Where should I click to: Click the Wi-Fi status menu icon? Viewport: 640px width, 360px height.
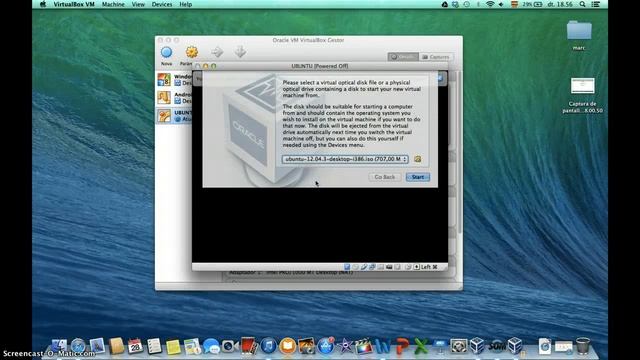point(490,4)
